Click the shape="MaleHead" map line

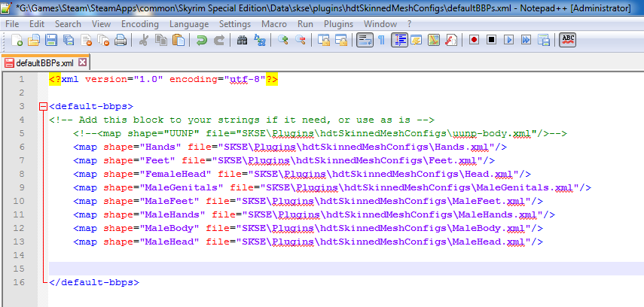point(309,242)
